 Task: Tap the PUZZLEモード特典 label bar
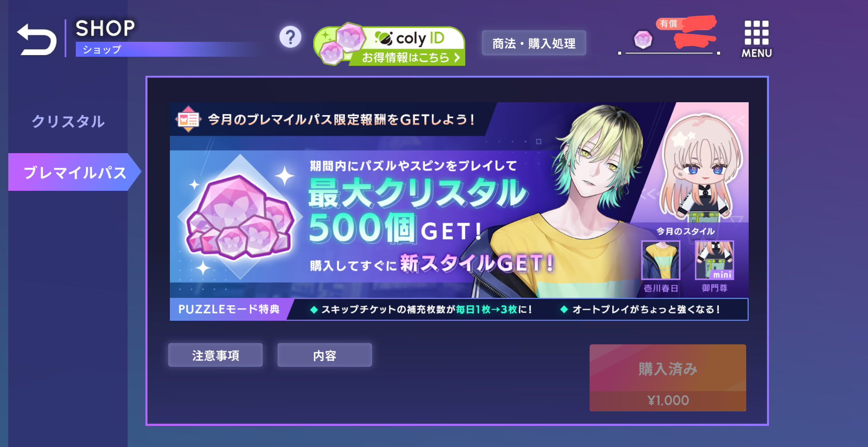[x=229, y=309]
